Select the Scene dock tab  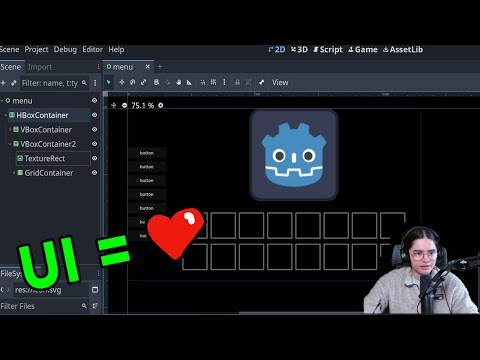pos(11,67)
